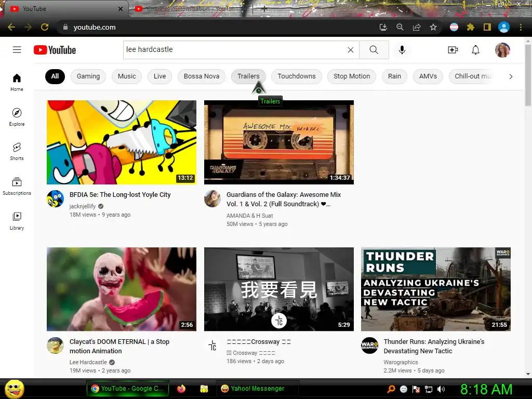Open a new browser tab
Image resolution: width=532 pixels, height=399 pixels.
point(264,9)
